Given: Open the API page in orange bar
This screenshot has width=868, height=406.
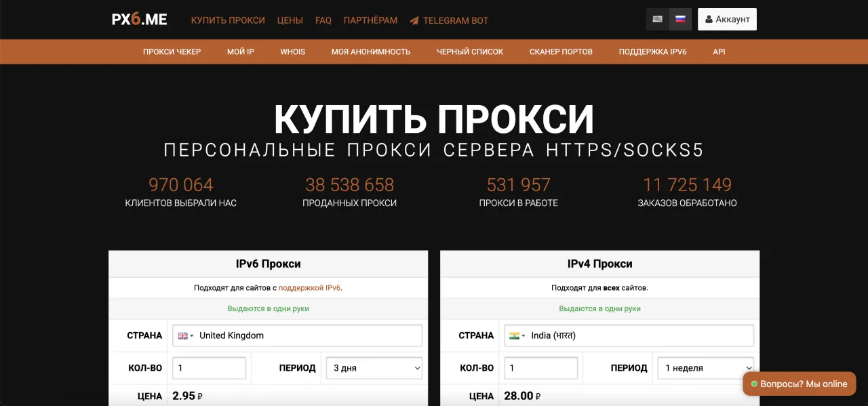Looking at the screenshot, I should coord(719,52).
